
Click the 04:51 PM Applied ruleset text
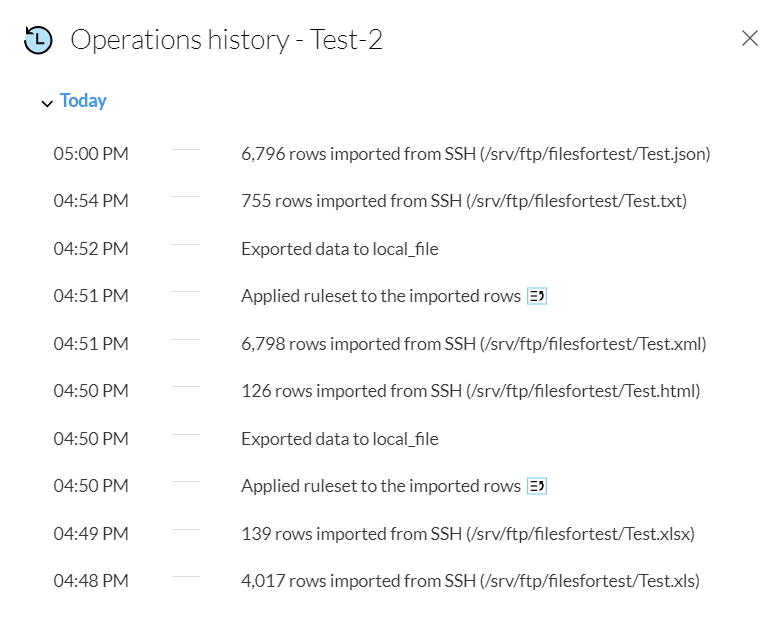click(x=380, y=296)
